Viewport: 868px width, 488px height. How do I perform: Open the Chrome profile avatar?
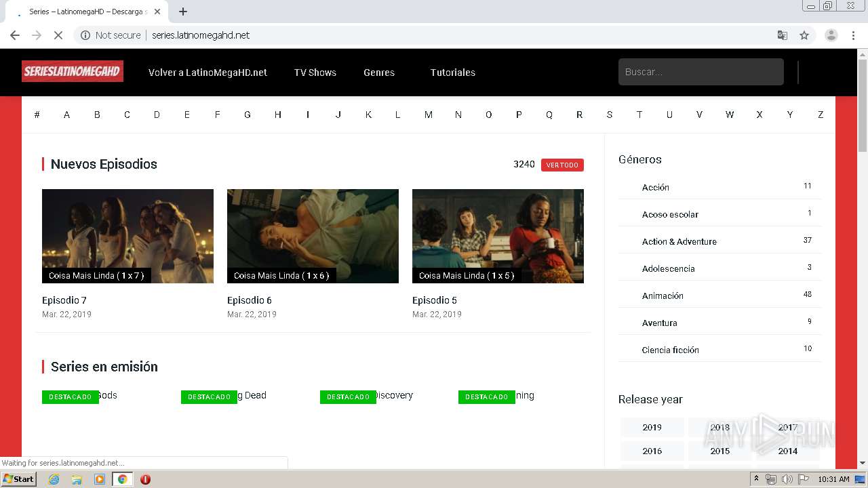831,35
